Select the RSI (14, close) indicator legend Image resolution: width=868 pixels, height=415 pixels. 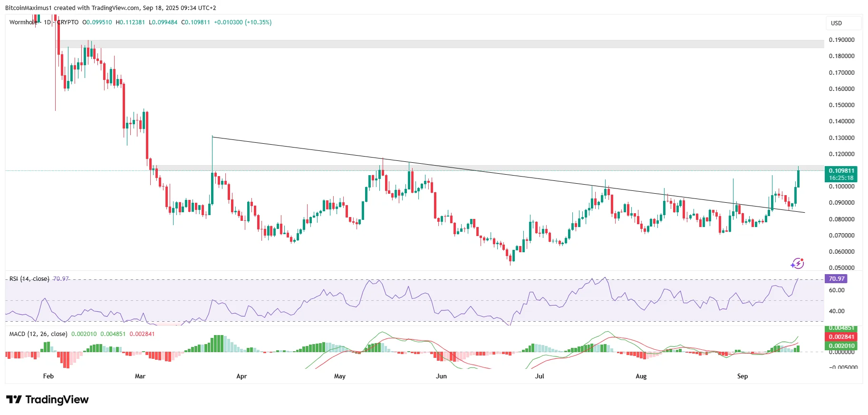pos(29,279)
